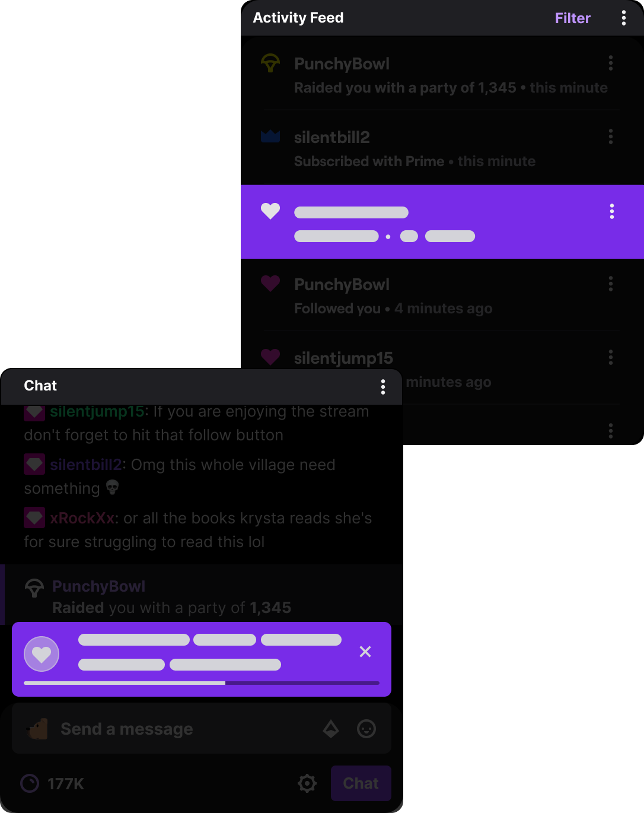Open the Bits cheer icon in message box
644x813 pixels.
[x=331, y=729]
